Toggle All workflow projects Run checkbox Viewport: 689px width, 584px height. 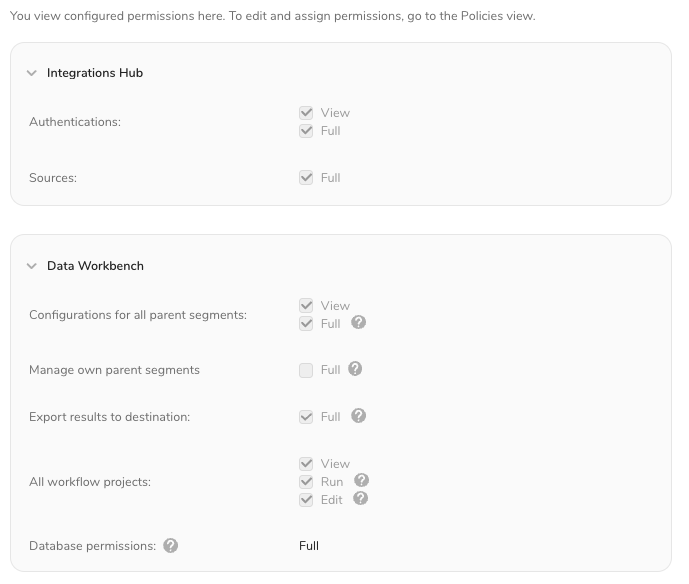tap(307, 481)
